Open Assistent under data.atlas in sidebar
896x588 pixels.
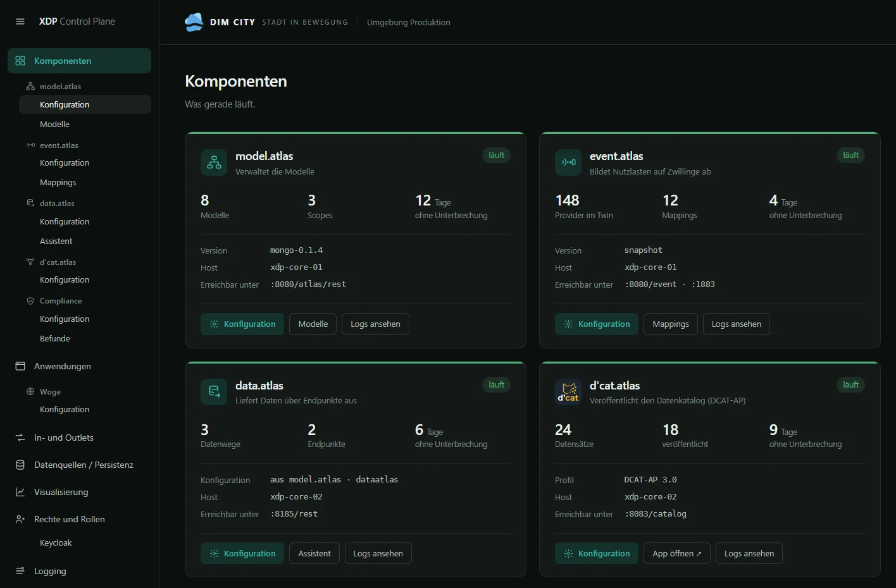point(85,241)
